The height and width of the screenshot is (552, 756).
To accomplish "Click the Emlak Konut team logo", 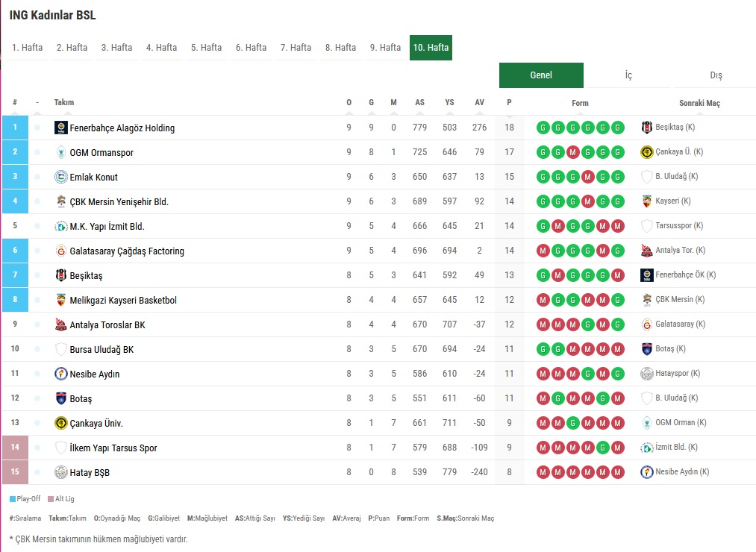I will [x=60, y=177].
